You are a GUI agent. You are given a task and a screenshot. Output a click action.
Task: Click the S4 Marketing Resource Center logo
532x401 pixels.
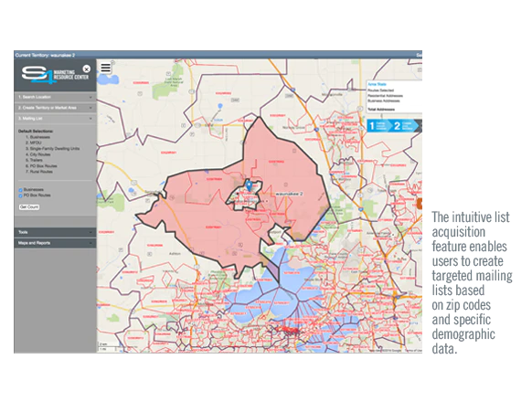pyautogui.click(x=55, y=75)
